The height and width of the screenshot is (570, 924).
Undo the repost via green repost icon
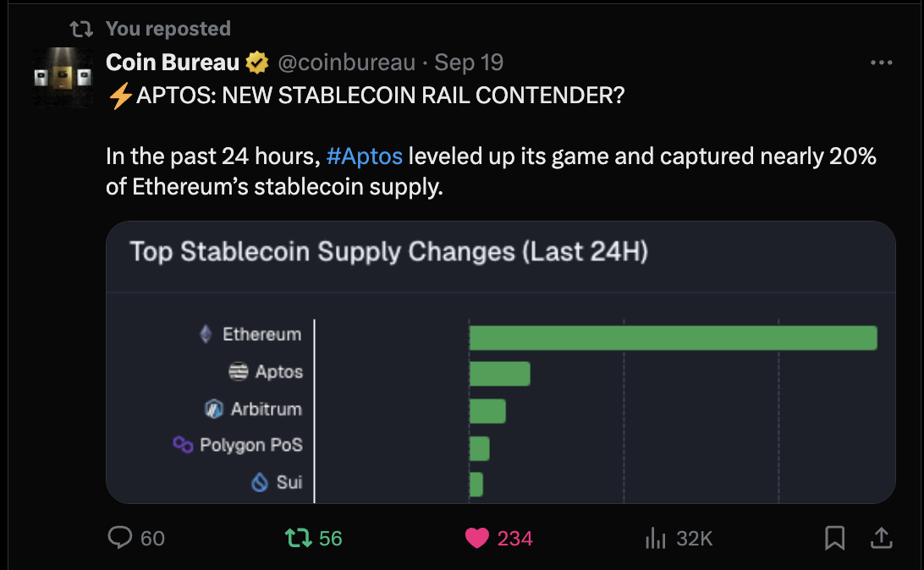tap(297, 537)
